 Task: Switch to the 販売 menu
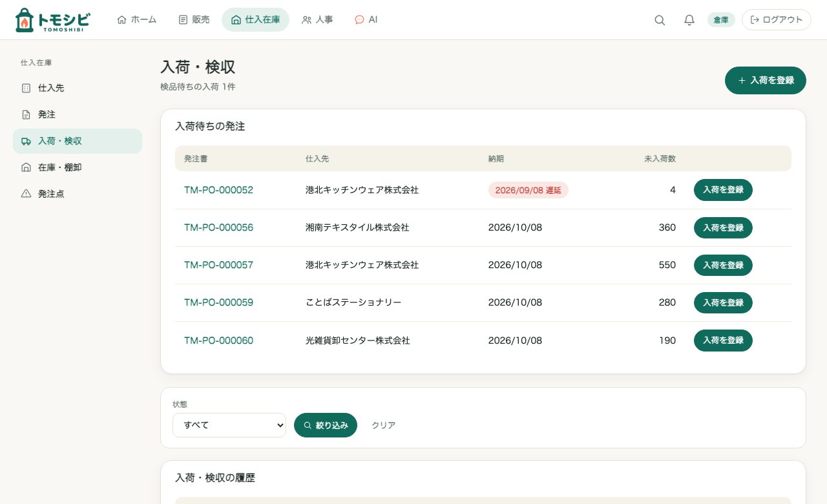194,20
